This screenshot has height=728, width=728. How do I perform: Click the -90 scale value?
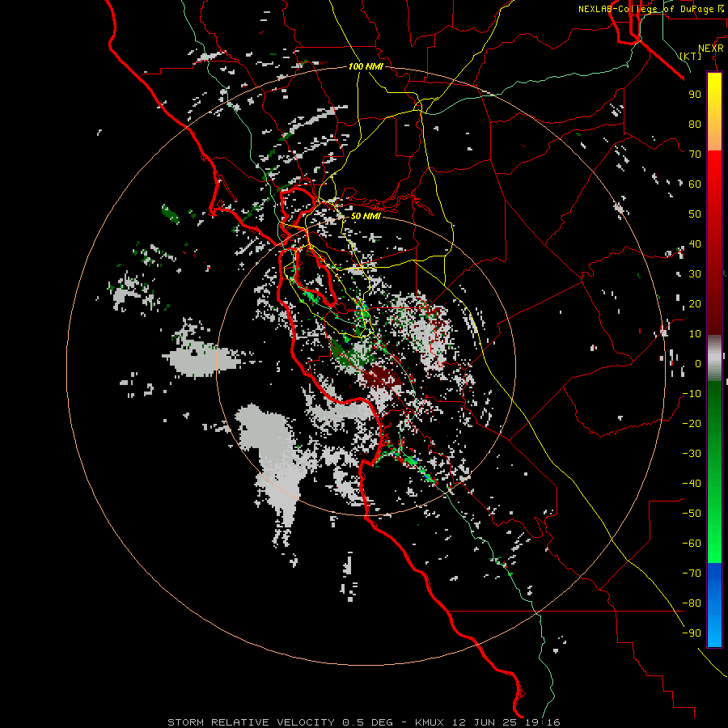click(x=692, y=633)
